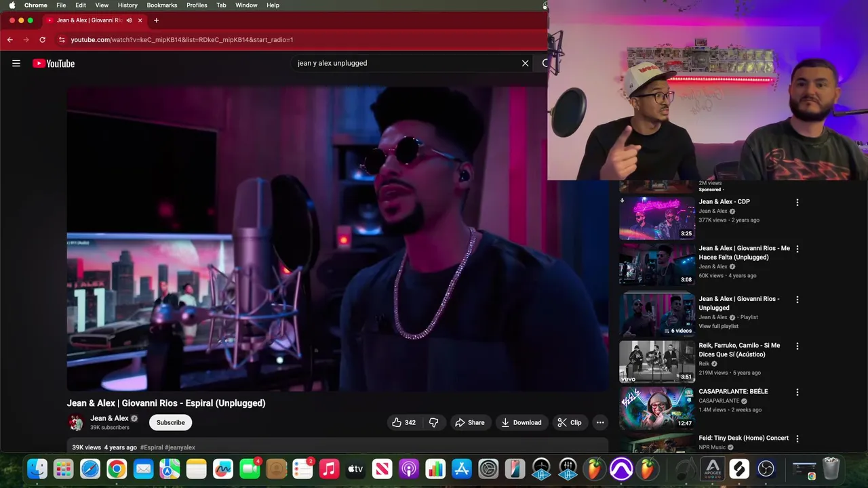Open the Reik Si Me Dices thumbnail
Viewport: 868px width, 488px height.
pos(657,362)
